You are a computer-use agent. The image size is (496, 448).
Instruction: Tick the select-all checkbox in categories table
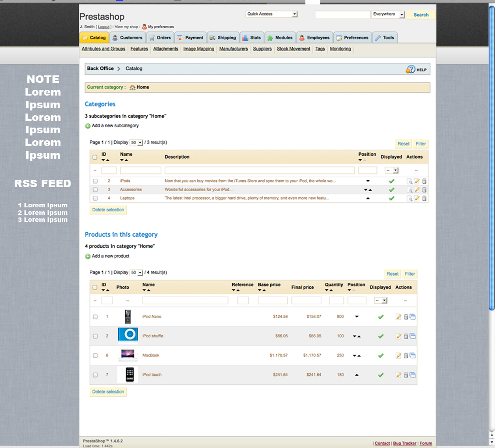click(95, 157)
